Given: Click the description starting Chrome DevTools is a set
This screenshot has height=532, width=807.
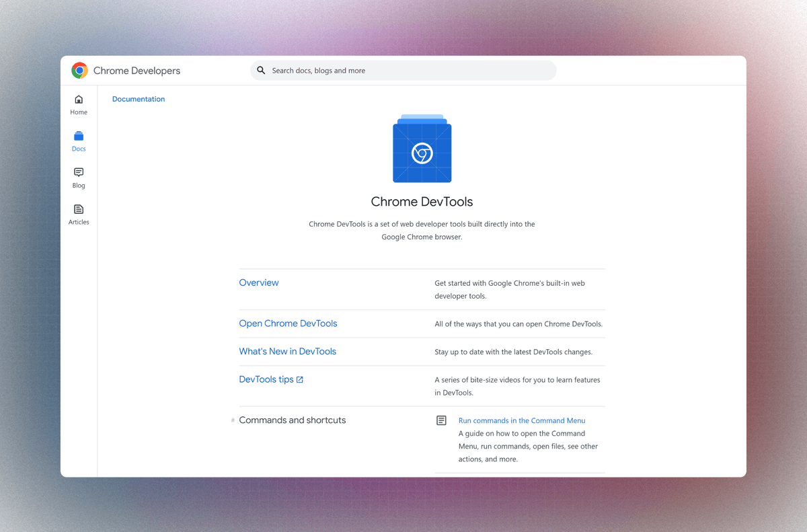Looking at the screenshot, I should click(x=422, y=231).
